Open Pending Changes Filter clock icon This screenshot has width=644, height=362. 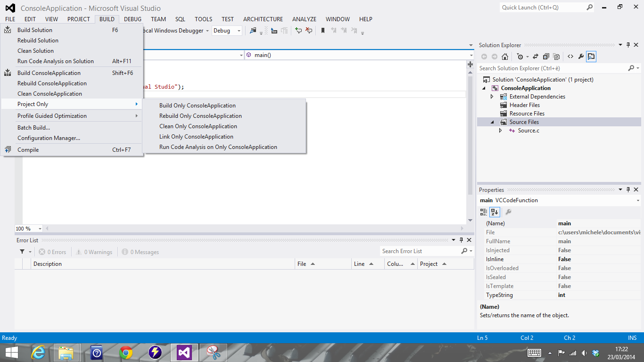pos(520,57)
